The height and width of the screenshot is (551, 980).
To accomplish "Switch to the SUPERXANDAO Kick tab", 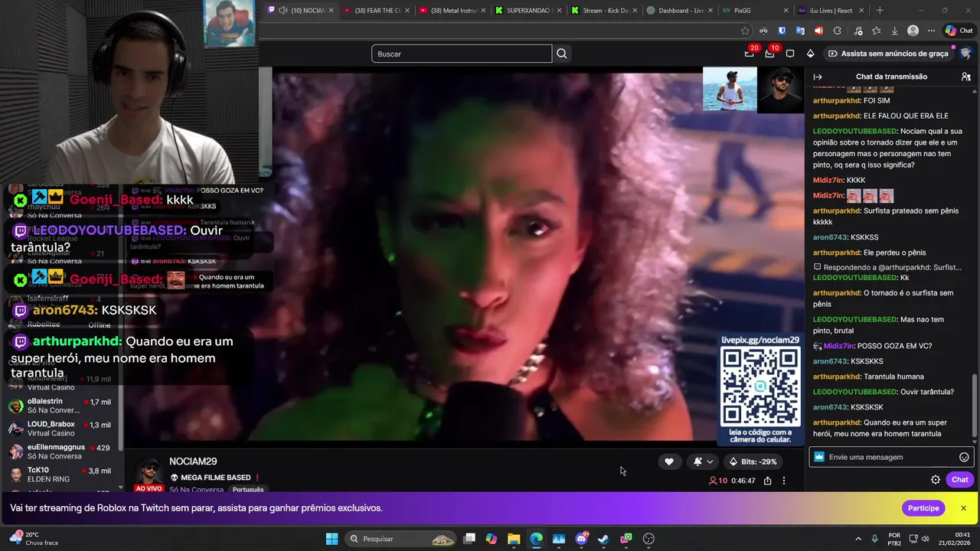I will pyautogui.click(x=527, y=10).
